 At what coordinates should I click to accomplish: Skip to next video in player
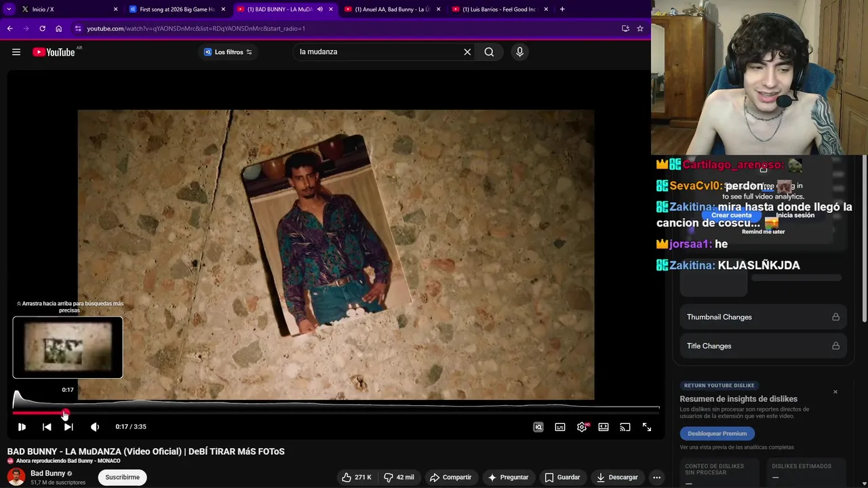click(x=68, y=427)
